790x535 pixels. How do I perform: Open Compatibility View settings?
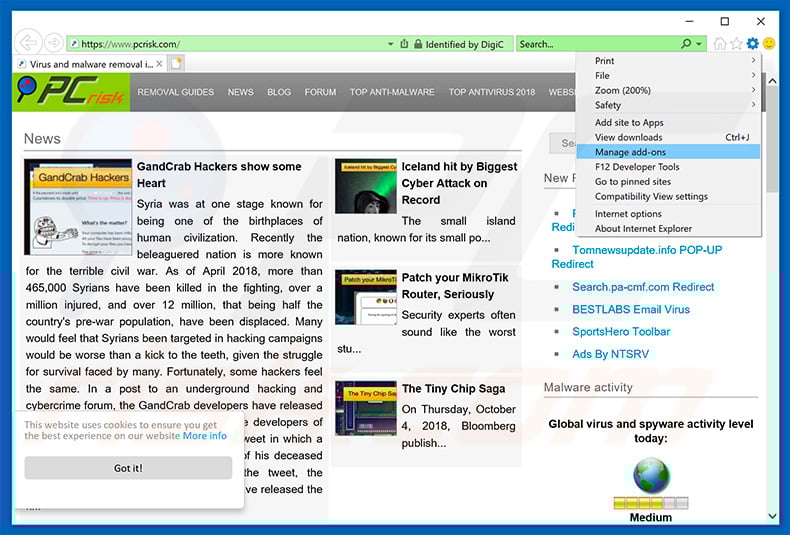click(668, 196)
